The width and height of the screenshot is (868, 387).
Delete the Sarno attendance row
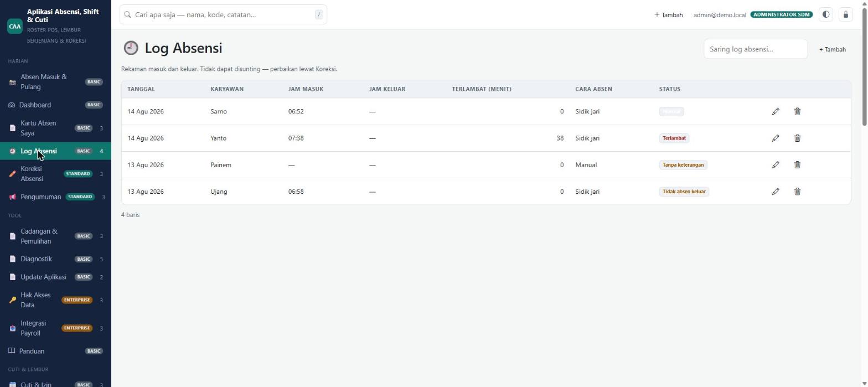797,111
